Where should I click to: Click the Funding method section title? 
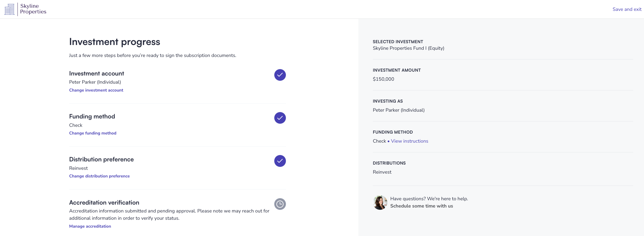pyautogui.click(x=92, y=116)
